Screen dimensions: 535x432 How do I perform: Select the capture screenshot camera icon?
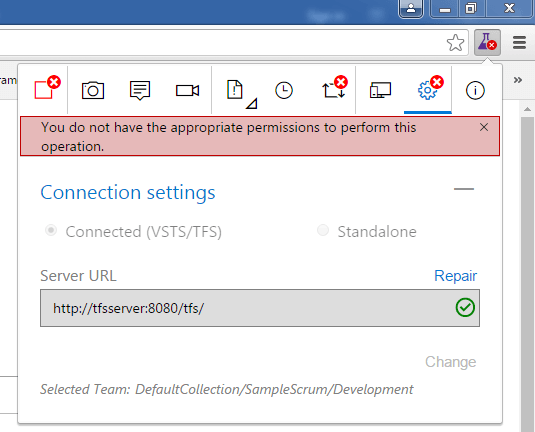point(93,90)
